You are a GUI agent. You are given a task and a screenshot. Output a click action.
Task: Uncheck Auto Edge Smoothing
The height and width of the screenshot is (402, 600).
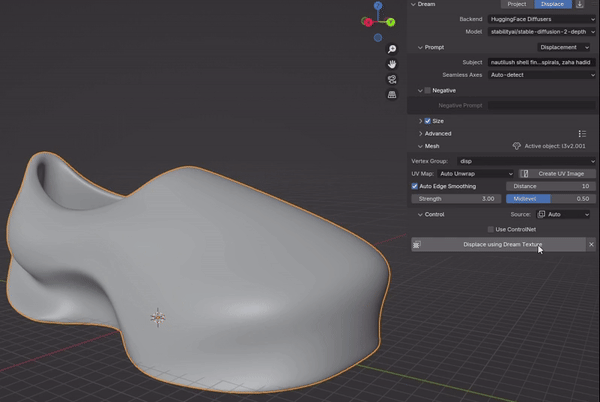[416, 186]
